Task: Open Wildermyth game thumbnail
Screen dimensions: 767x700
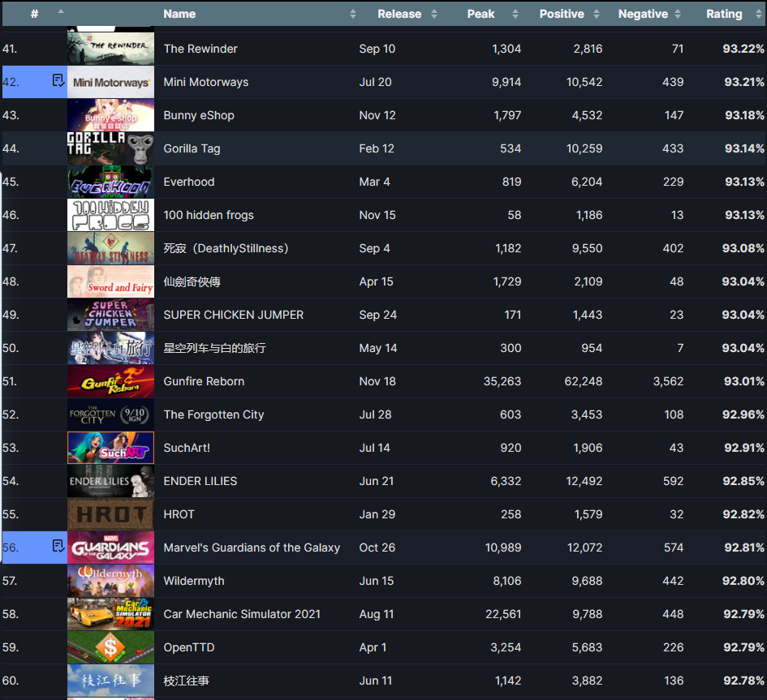Action: pyautogui.click(x=110, y=581)
